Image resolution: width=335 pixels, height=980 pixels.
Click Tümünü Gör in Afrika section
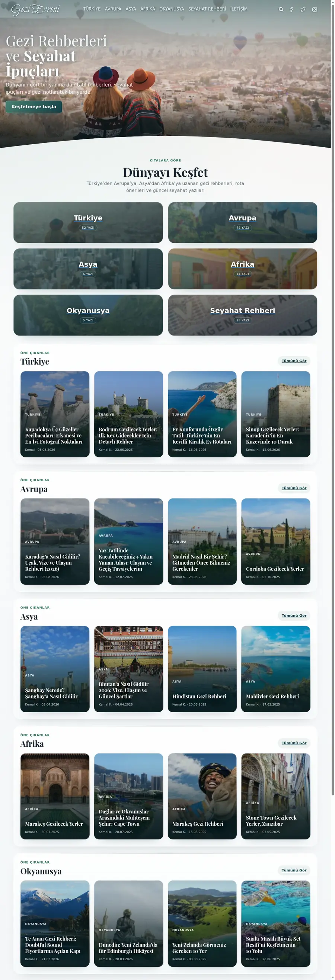[294, 743]
